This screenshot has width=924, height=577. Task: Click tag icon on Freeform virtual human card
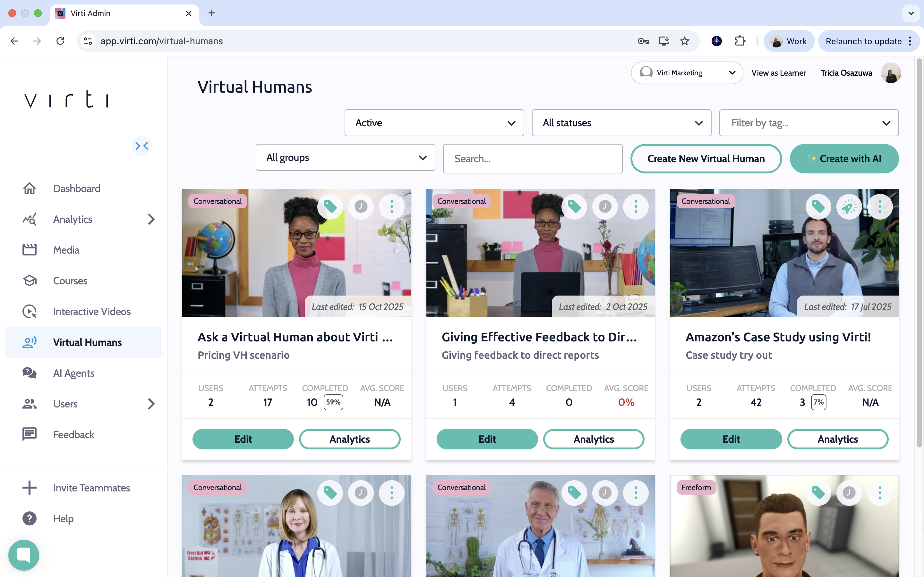click(818, 493)
